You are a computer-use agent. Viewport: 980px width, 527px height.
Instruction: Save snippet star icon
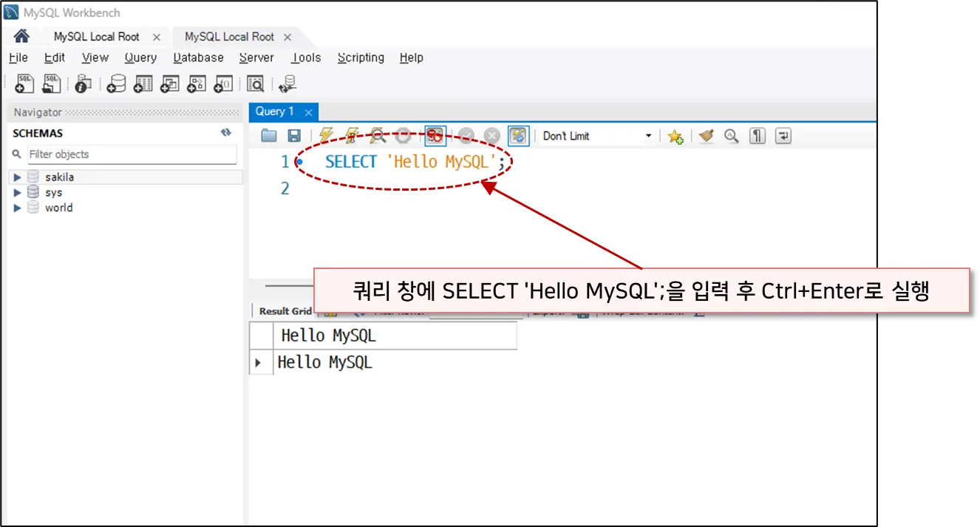coord(675,136)
